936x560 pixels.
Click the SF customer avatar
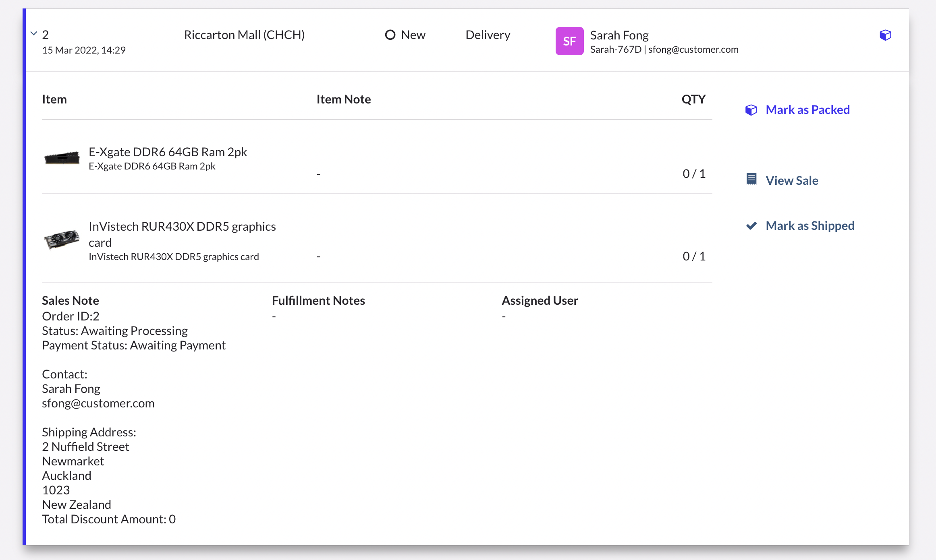tap(569, 41)
